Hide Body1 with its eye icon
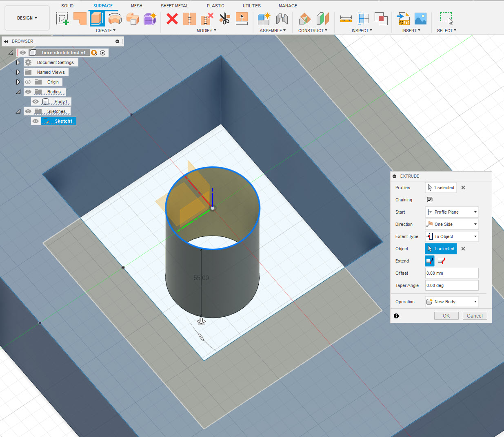The width and height of the screenshot is (504, 437). click(36, 102)
